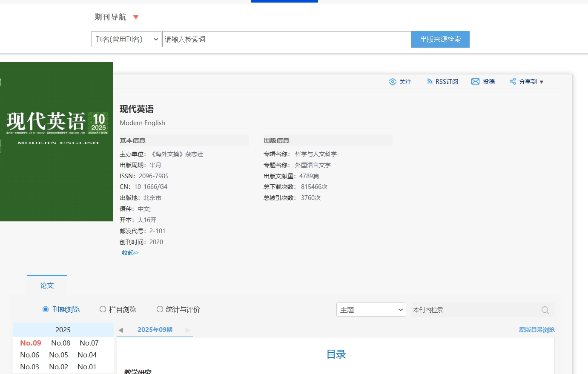The height and width of the screenshot is (374, 588).
Task: Select the 2025 year header
Action: tap(63, 330)
